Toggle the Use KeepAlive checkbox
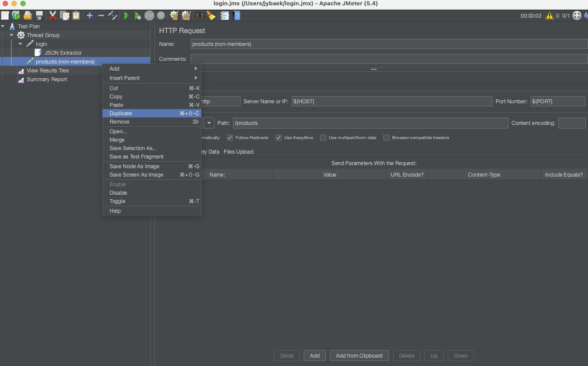The width and height of the screenshot is (588, 366). pos(278,138)
